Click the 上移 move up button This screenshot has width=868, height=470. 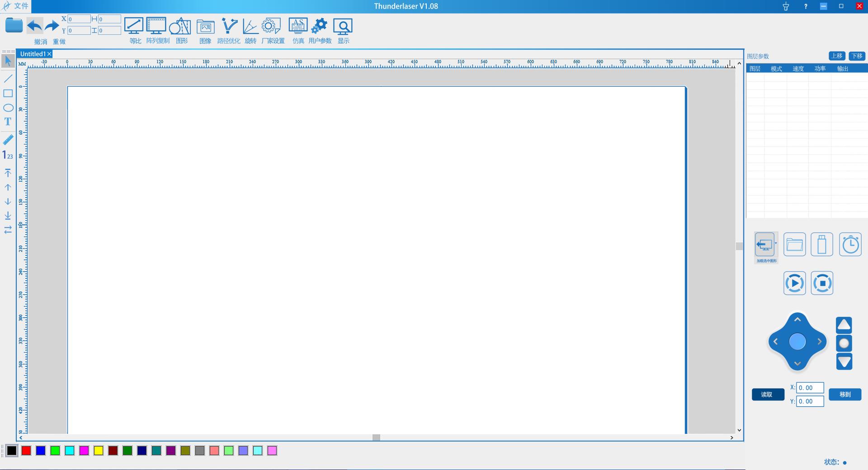tap(837, 56)
